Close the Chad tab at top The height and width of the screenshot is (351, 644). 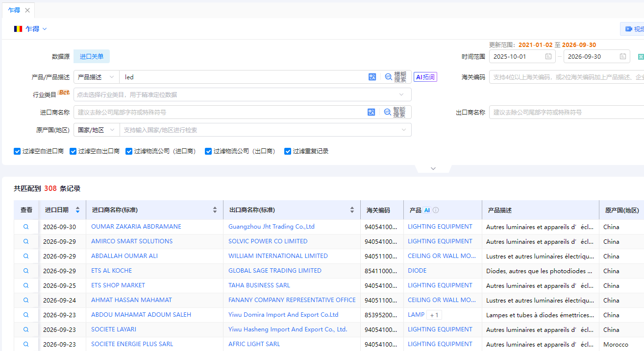click(x=27, y=10)
